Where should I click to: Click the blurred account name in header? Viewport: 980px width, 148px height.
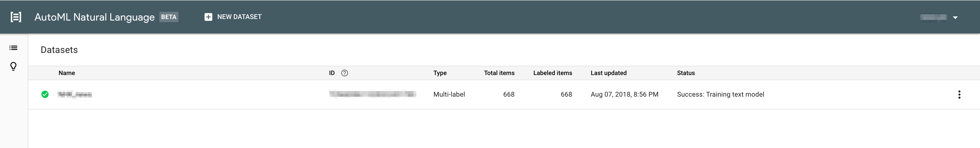(x=933, y=17)
